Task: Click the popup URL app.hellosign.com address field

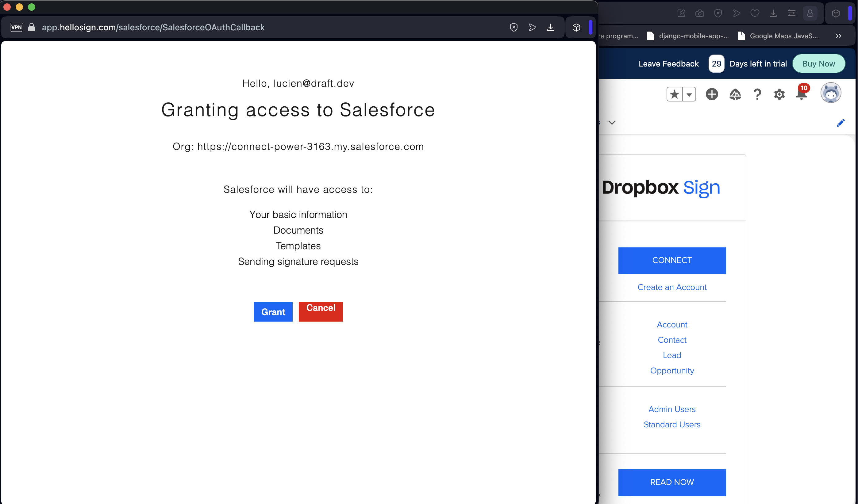Action: (x=153, y=27)
